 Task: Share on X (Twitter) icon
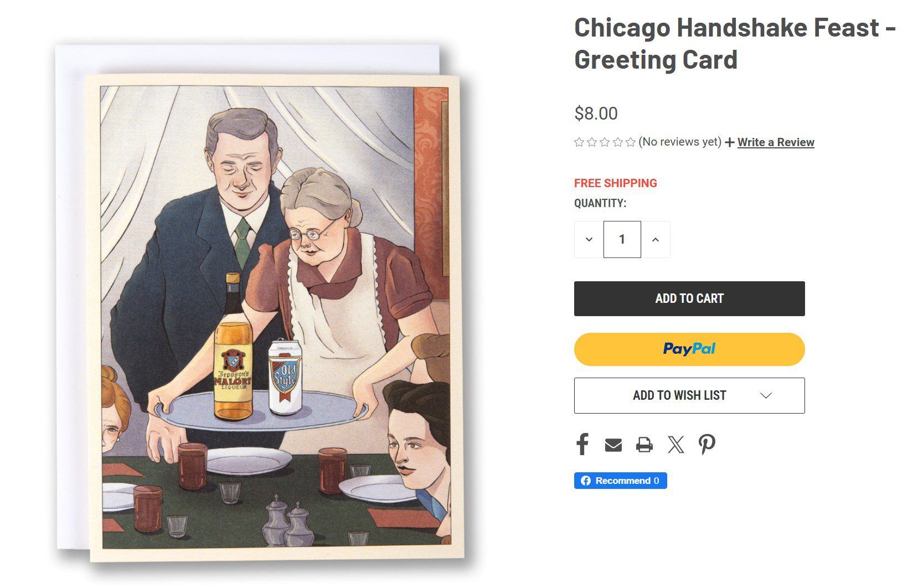tap(675, 445)
